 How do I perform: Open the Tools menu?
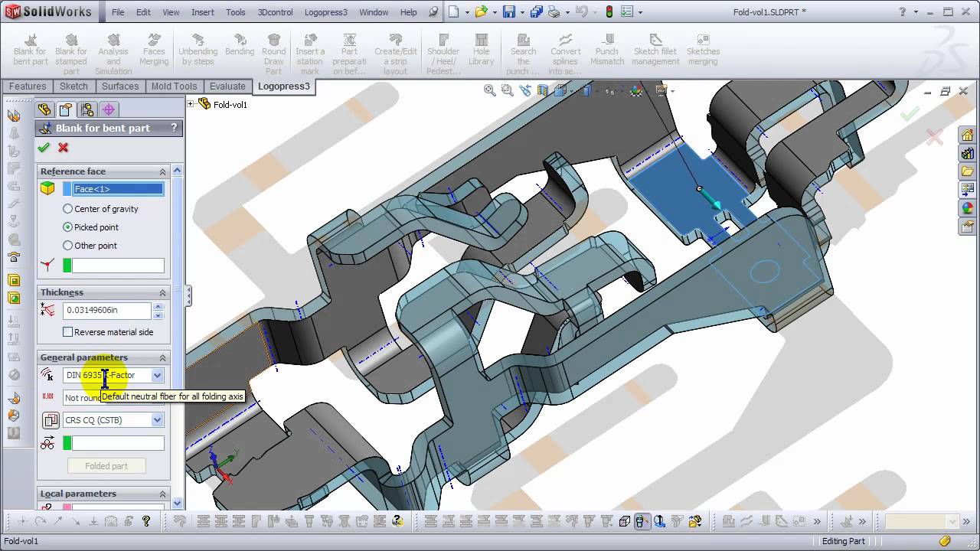click(x=236, y=12)
